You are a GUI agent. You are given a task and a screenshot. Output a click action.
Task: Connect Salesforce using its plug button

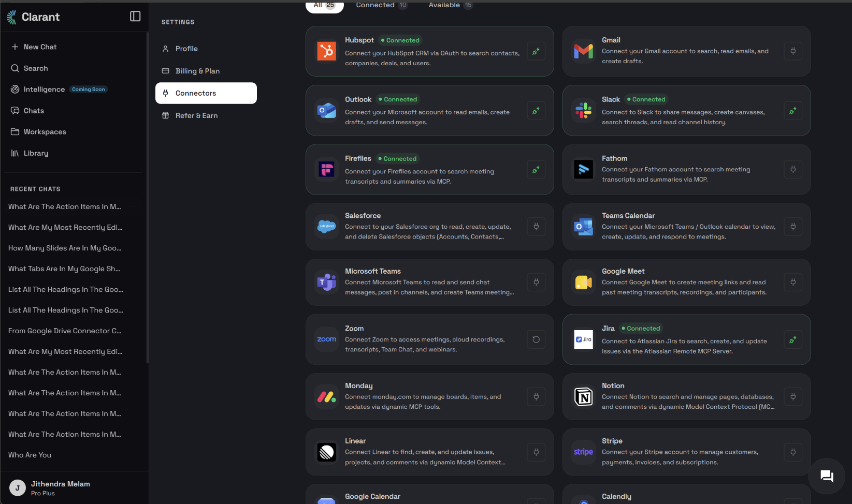536,227
